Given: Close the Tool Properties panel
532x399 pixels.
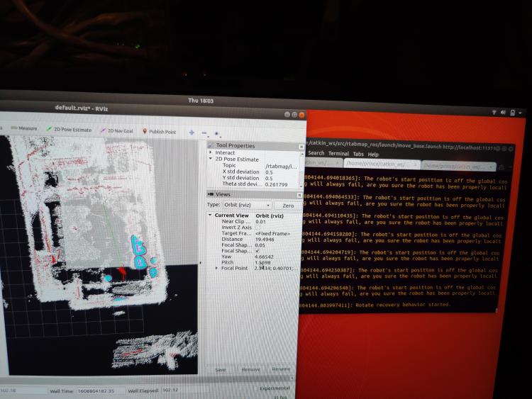Looking at the screenshot, I should point(301,147).
